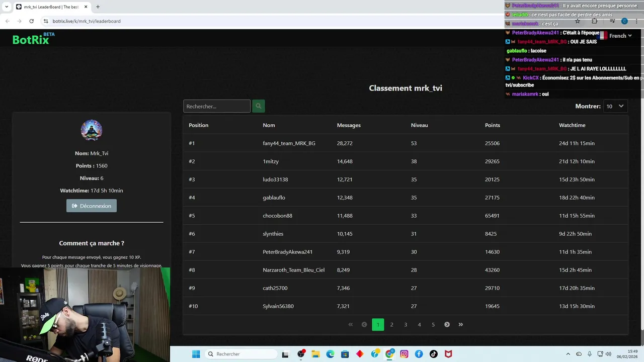This screenshot has width=644, height=362.
Task: Click the name Narzaroth_Team_Bleu_Ciel
Action: click(x=293, y=270)
